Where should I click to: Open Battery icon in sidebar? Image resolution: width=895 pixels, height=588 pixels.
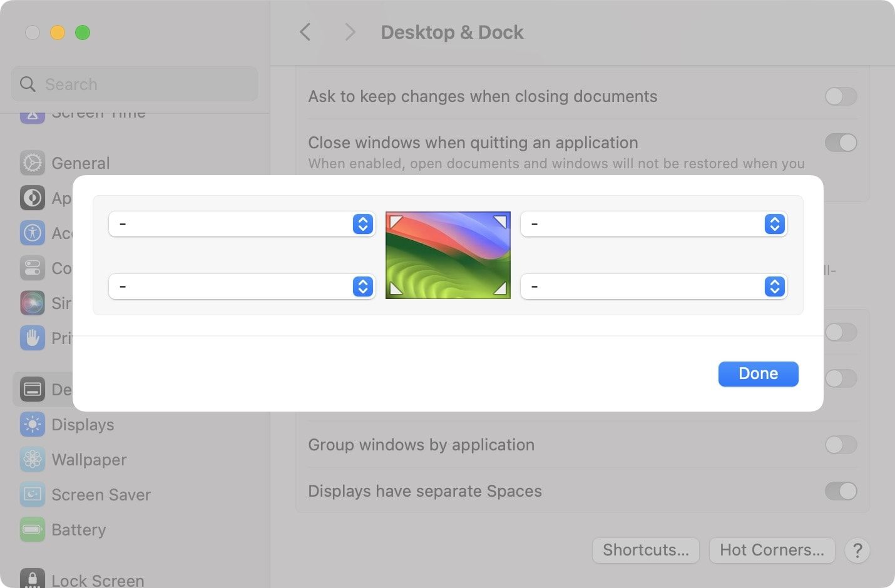tap(33, 530)
